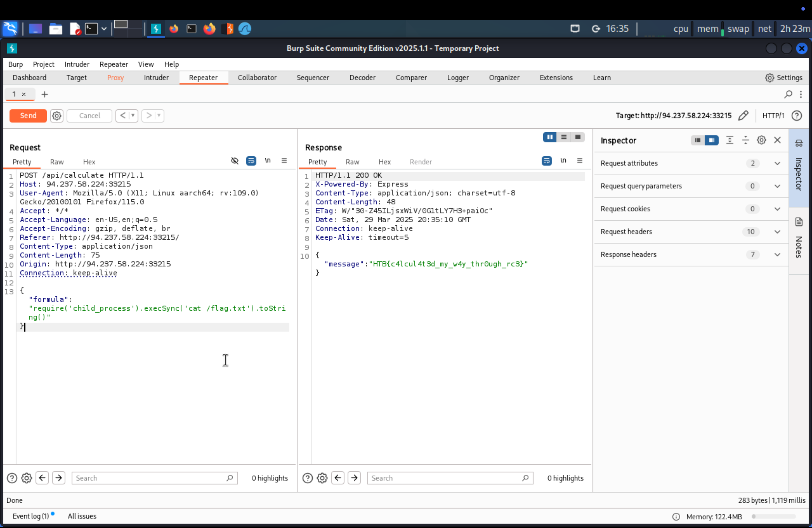
Task: Open All issues panel
Action: 82,516
